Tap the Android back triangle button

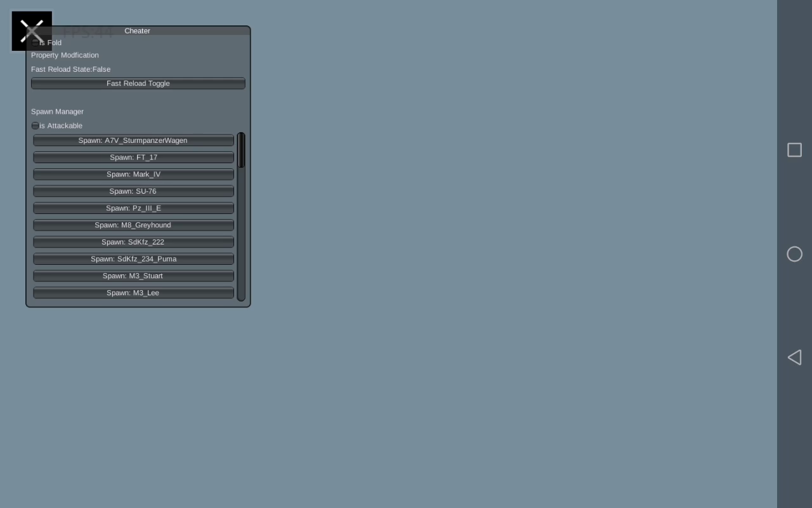click(794, 357)
